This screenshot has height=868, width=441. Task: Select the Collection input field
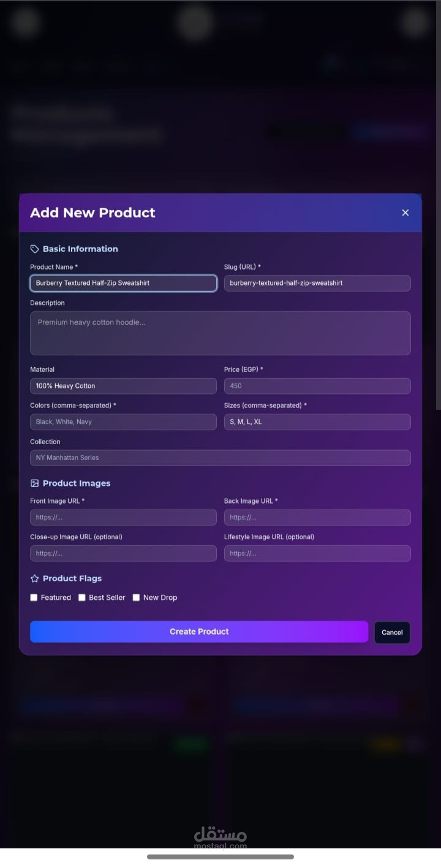point(220,458)
